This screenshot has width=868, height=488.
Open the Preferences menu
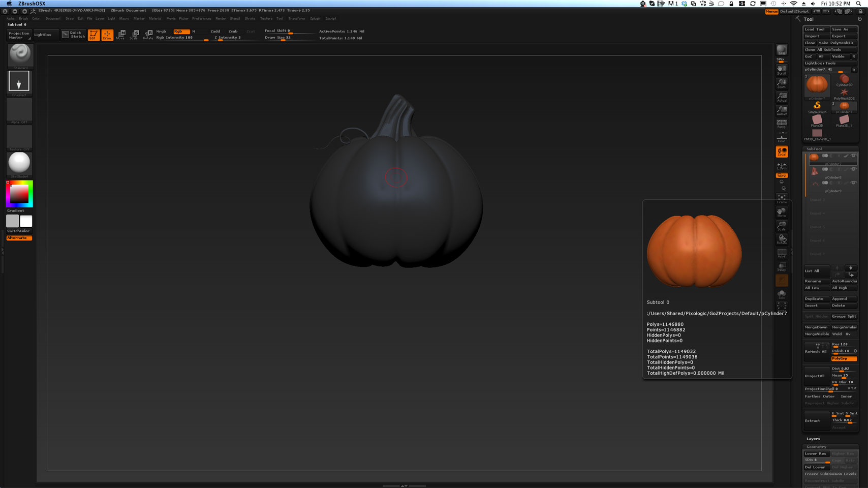[201, 18]
